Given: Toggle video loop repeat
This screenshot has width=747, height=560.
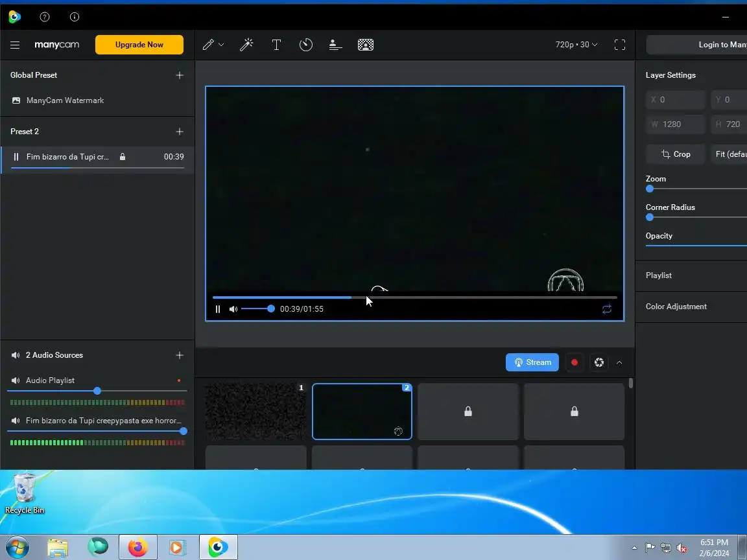Looking at the screenshot, I should point(606,309).
